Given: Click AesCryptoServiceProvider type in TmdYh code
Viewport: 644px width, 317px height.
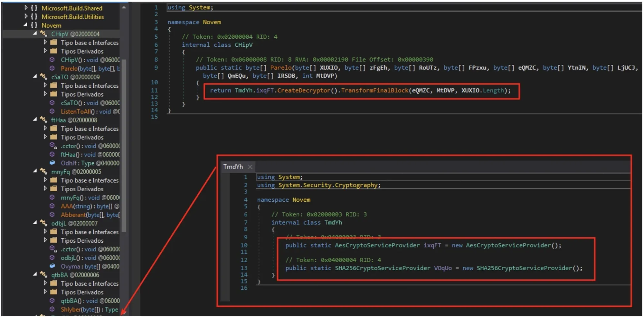Looking at the screenshot, I should coord(377,245).
